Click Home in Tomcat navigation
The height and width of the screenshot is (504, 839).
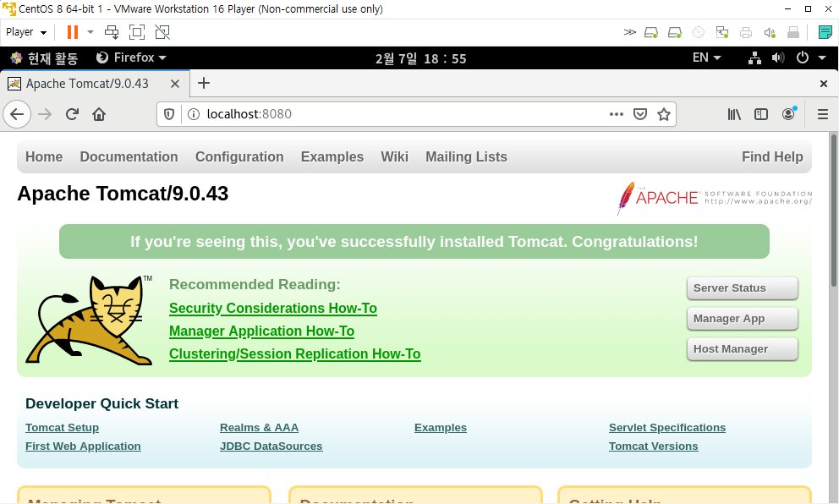tap(44, 156)
